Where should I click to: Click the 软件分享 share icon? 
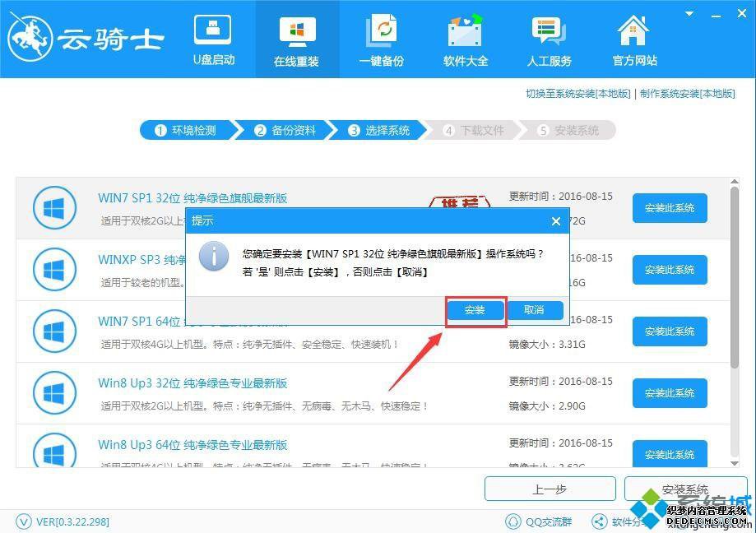click(x=600, y=521)
